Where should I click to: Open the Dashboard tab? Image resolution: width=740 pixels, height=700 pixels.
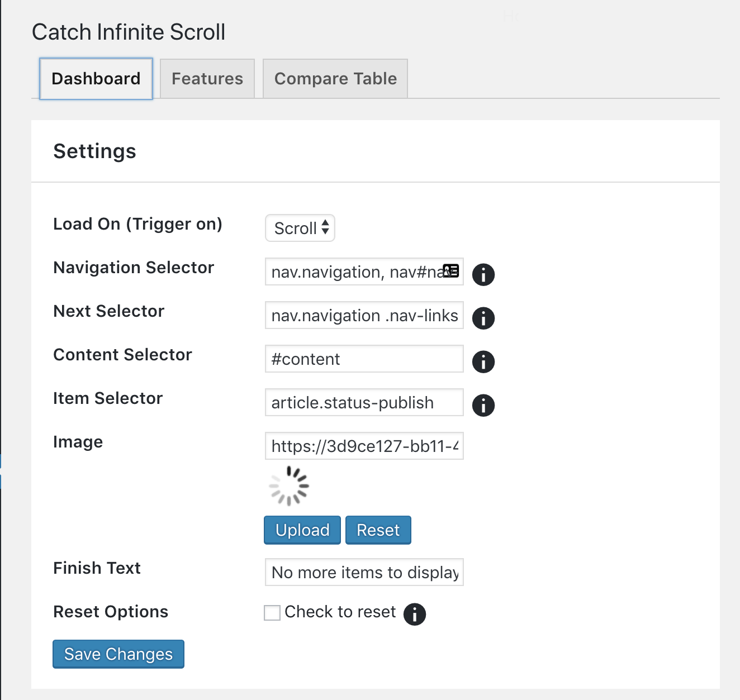tap(96, 79)
